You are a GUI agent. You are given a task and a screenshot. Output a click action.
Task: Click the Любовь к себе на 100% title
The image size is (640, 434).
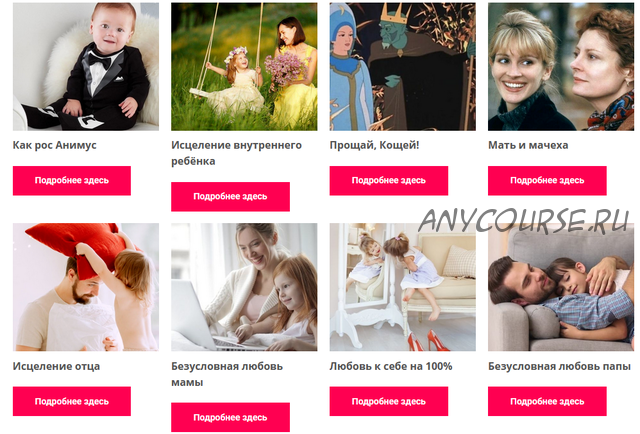tap(391, 366)
